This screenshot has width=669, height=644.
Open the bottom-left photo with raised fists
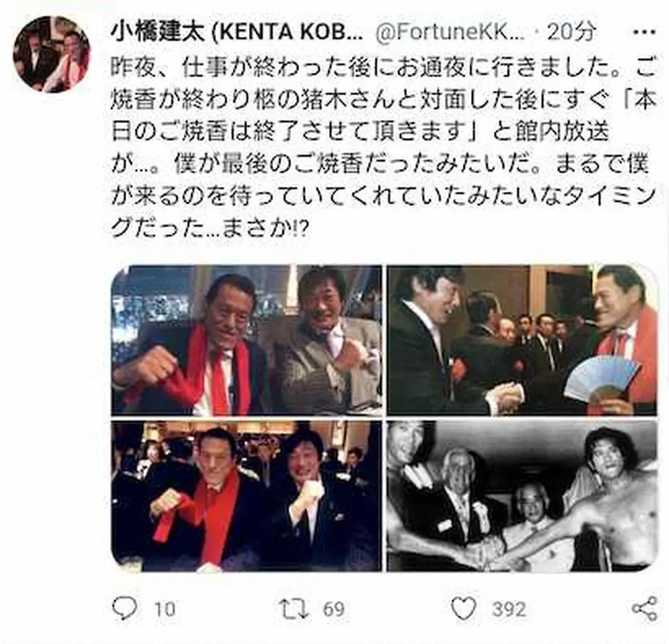(246, 495)
